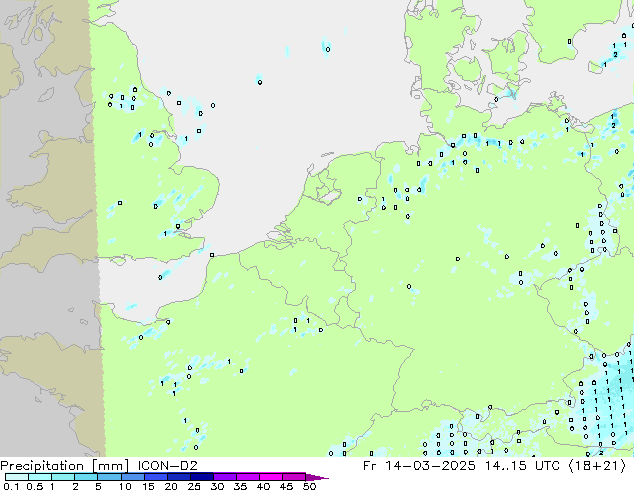Click the legend tick label '50'
Viewport: 634px width, 490px height.
click(x=309, y=486)
